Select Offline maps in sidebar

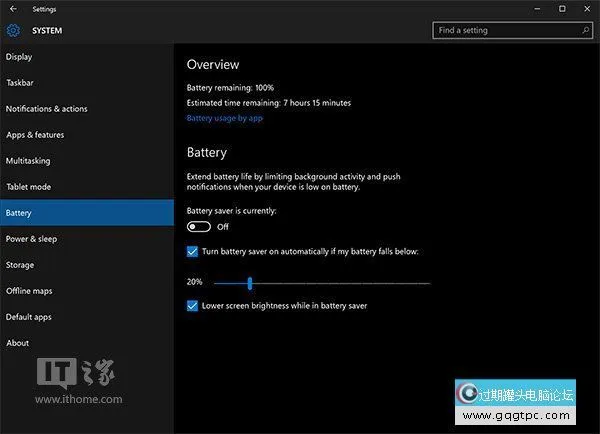point(29,291)
